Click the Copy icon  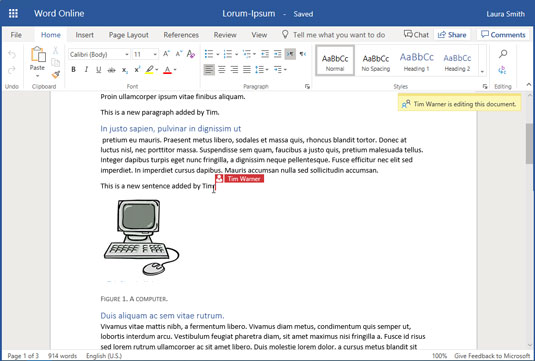(55, 62)
